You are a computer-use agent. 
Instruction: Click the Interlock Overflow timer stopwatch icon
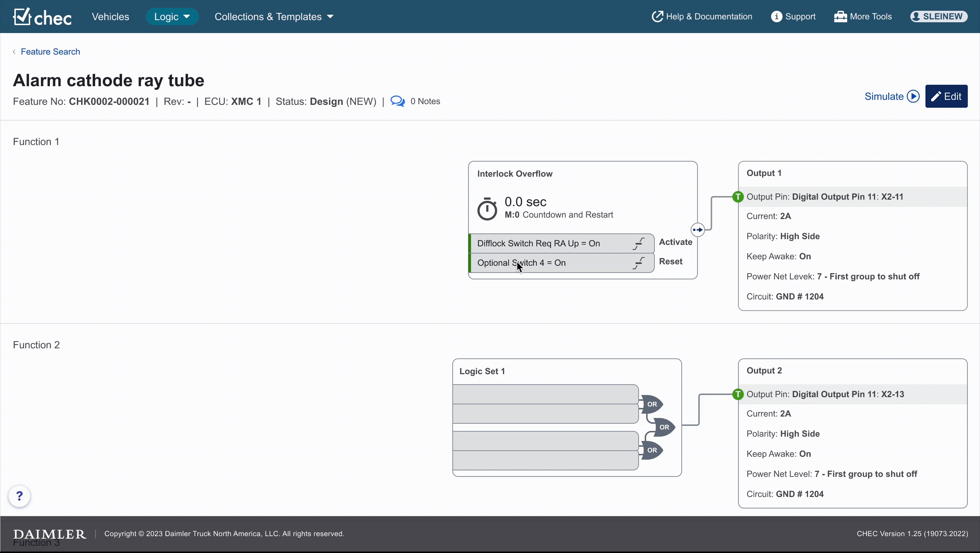[x=487, y=209]
